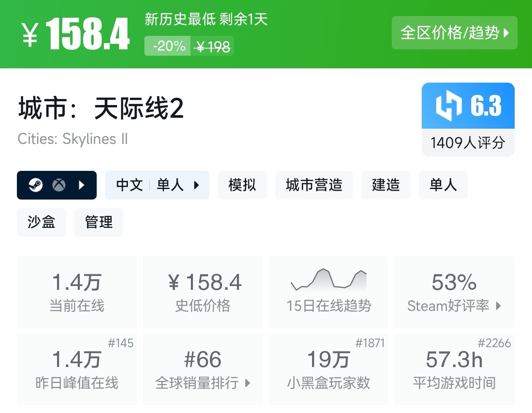Select the 管理 tag

click(x=98, y=222)
